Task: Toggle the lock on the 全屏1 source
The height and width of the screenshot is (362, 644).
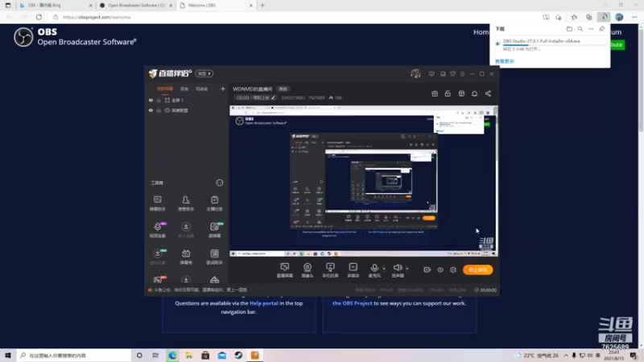Action: tap(159, 100)
